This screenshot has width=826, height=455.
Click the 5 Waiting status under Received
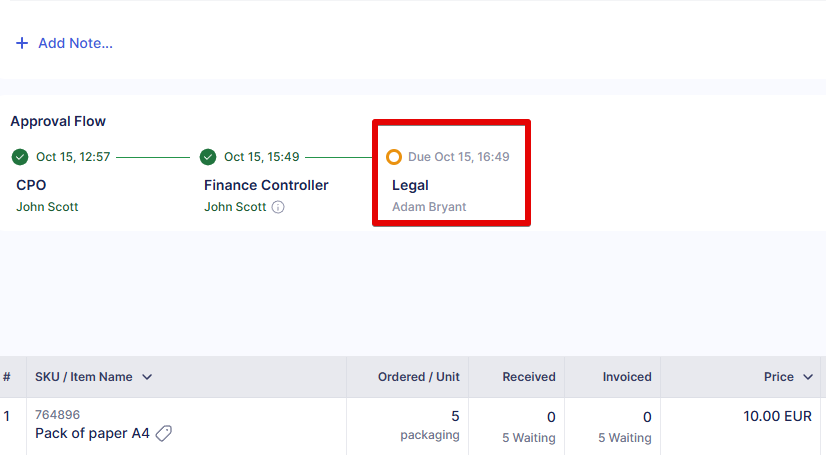point(529,437)
